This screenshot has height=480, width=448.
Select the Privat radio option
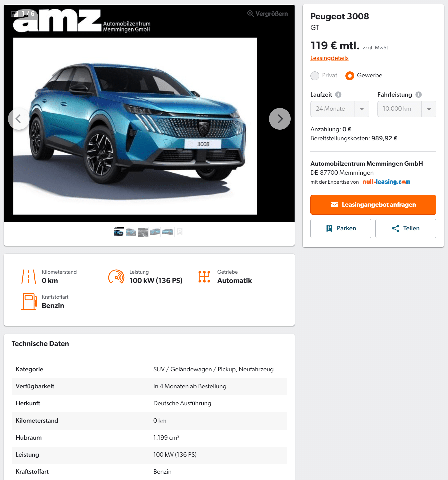(315, 76)
